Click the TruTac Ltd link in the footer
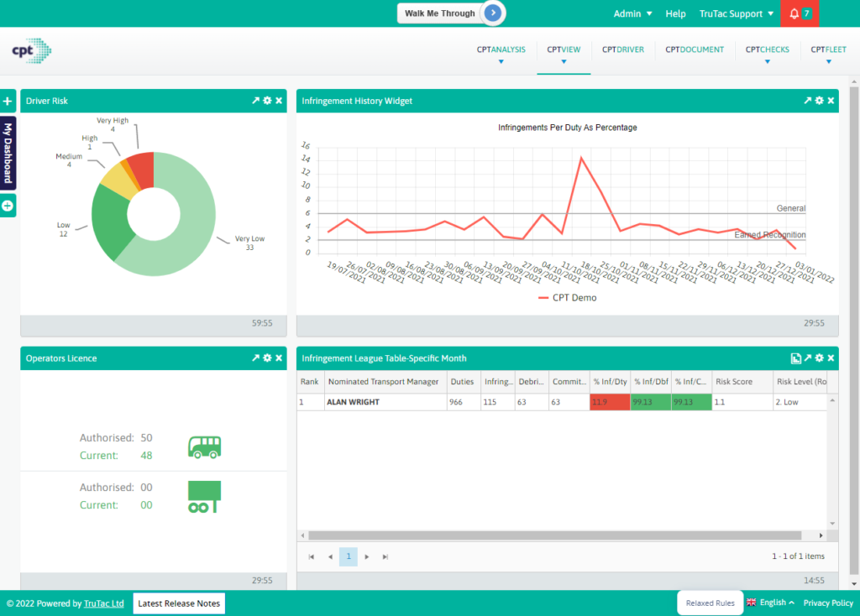The image size is (860, 616). click(x=104, y=603)
